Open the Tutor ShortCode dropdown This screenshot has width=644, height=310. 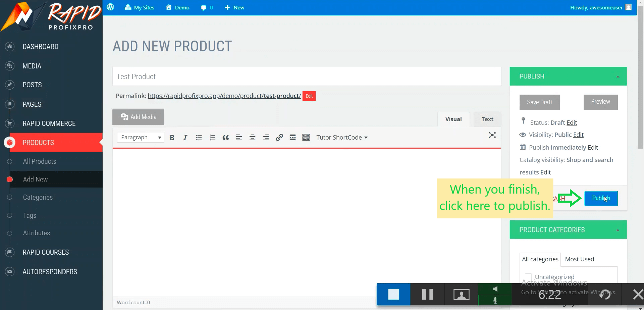pyautogui.click(x=342, y=138)
